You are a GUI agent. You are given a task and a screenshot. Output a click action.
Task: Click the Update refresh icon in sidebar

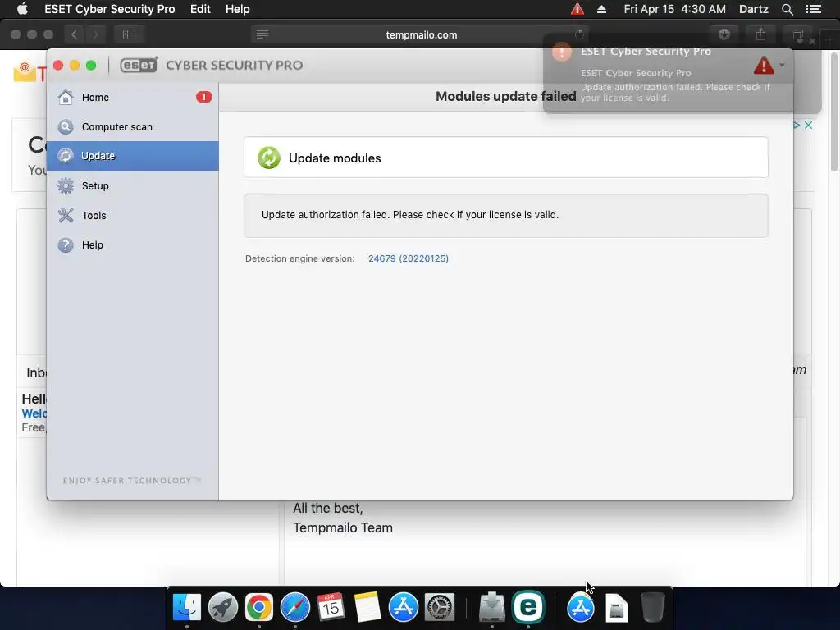pyautogui.click(x=66, y=156)
